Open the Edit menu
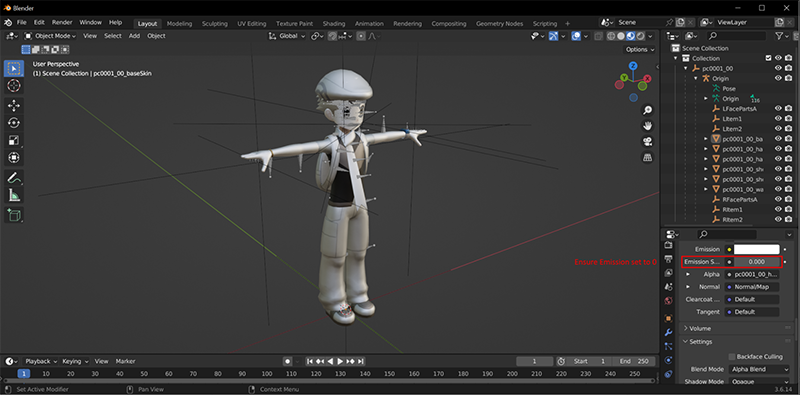The height and width of the screenshot is (395, 800). pos(39,23)
